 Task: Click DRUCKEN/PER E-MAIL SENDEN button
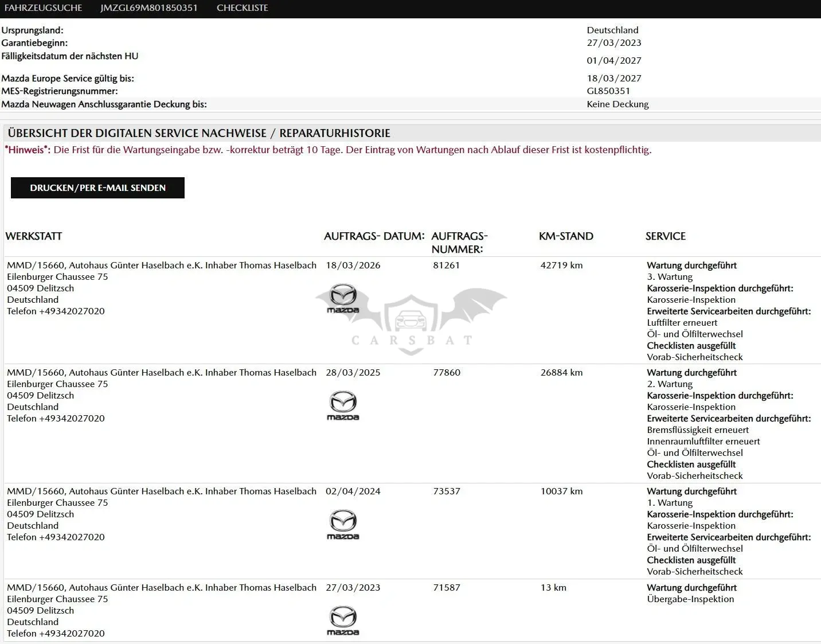coord(97,188)
